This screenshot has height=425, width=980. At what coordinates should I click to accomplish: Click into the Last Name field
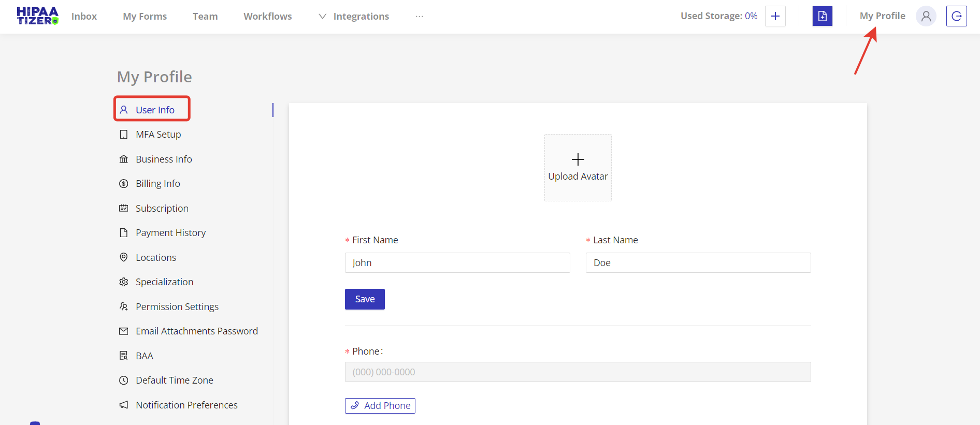[x=698, y=263]
